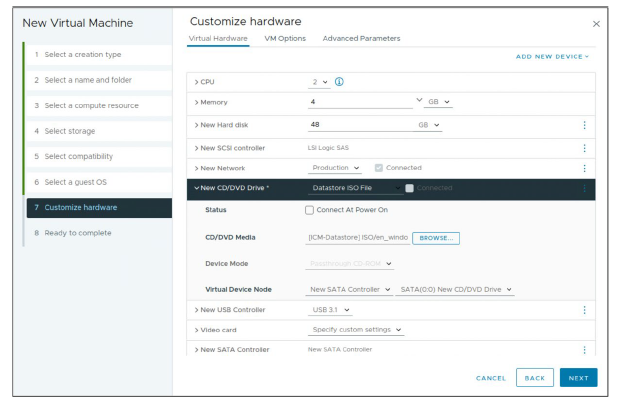Viewport: 618px width, 405px height.
Task: Open the New USB Controller three-dot menu
Action: click(x=584, y=310)
